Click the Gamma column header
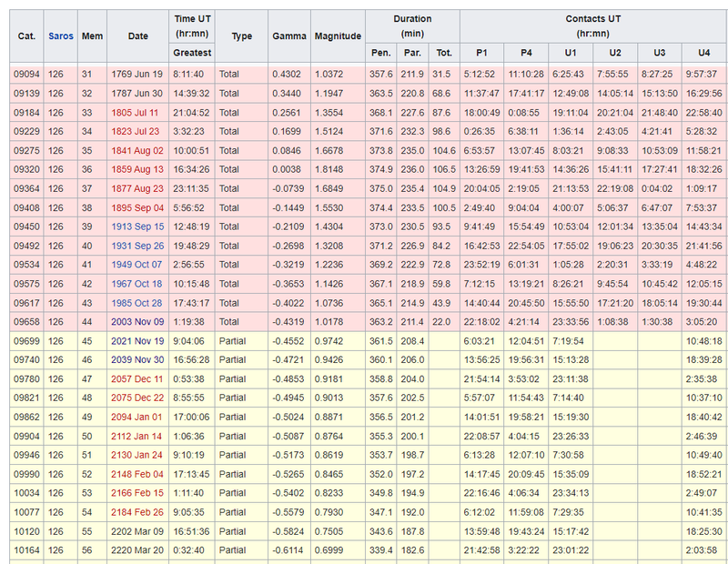This screenshot has height=564, width=728. pos(289,36)
